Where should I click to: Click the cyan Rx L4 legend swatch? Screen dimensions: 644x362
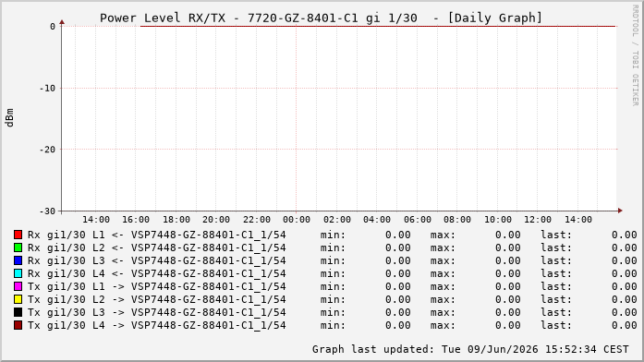click(x=18, y=273)
